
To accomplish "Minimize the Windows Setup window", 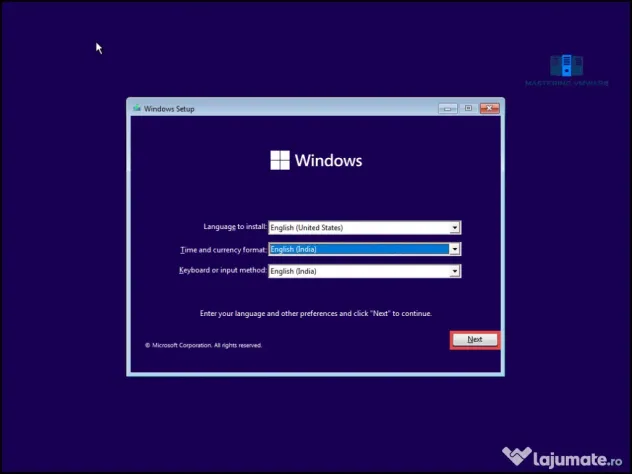I will pos(448,108).
